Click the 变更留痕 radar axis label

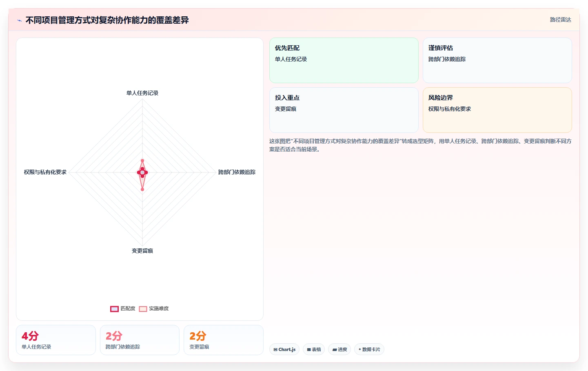(x=142, y=251)
